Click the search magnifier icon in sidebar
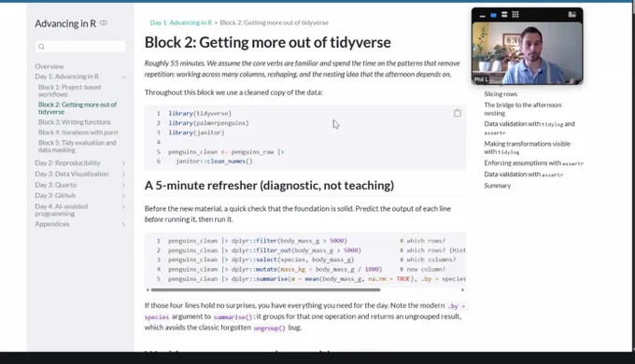The image size is (635, 364). click(x=41, y=47)
